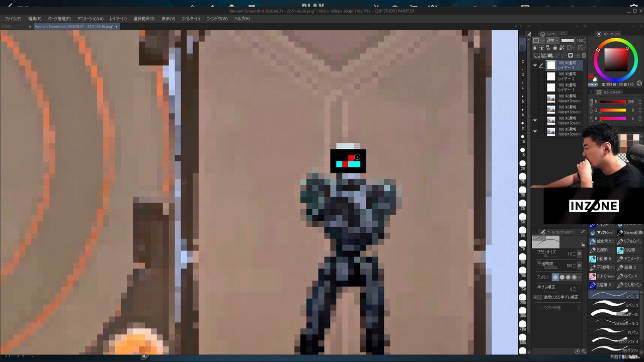Hide the third Valorant Screenshot layer
The width and height of the screenshot is (644, 362).
coord(535,121)
